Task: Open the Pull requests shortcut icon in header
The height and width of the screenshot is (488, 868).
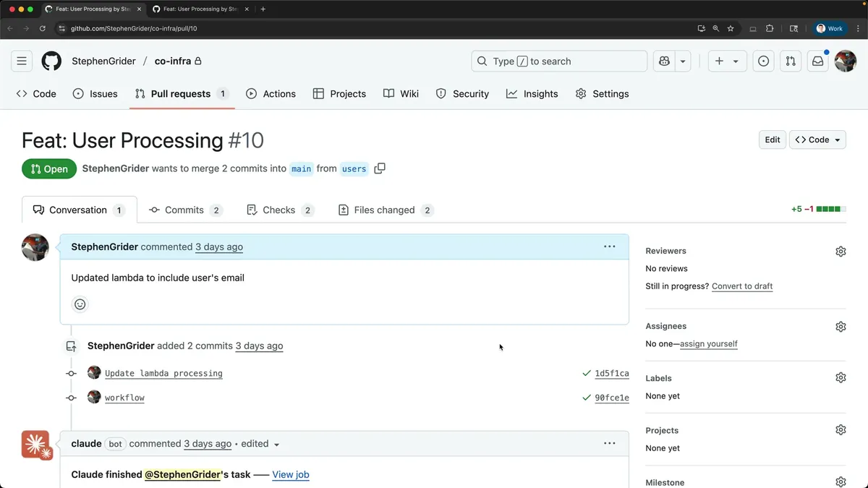Action: coord(791,61)
